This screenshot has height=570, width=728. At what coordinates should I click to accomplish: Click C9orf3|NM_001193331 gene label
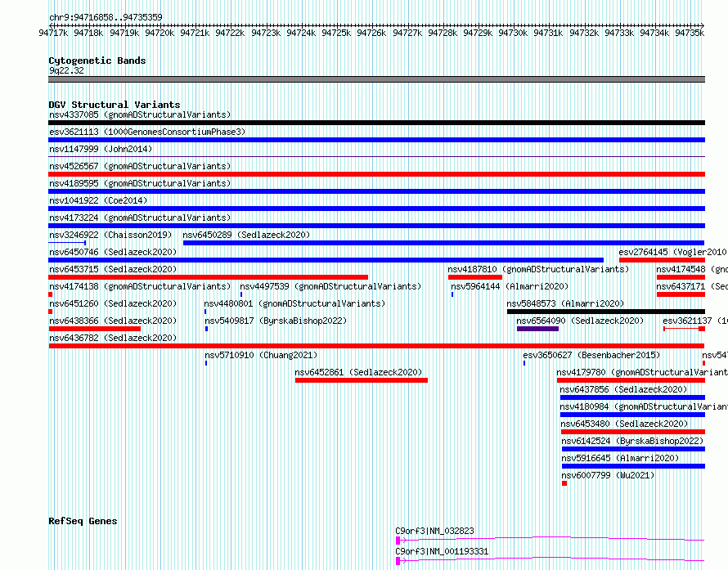[442, 551]
